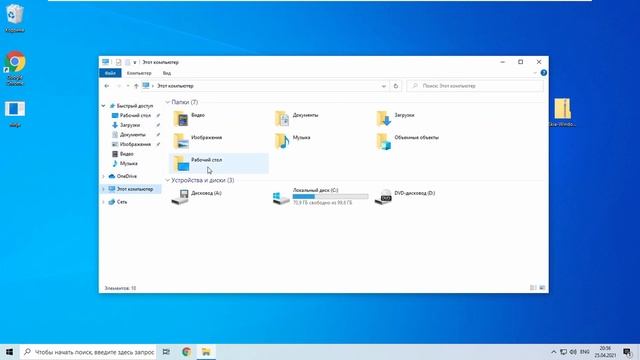640x360 pixels.
Task: Launch Chrome from the taskbar
Action: 187,352
